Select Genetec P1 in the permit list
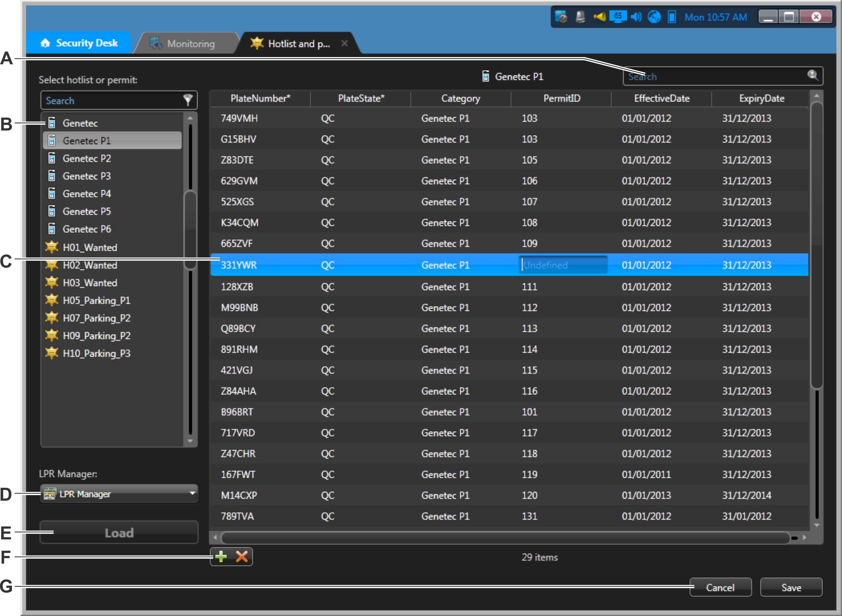The width and height of the screenshot is (842, 616). 112,141
